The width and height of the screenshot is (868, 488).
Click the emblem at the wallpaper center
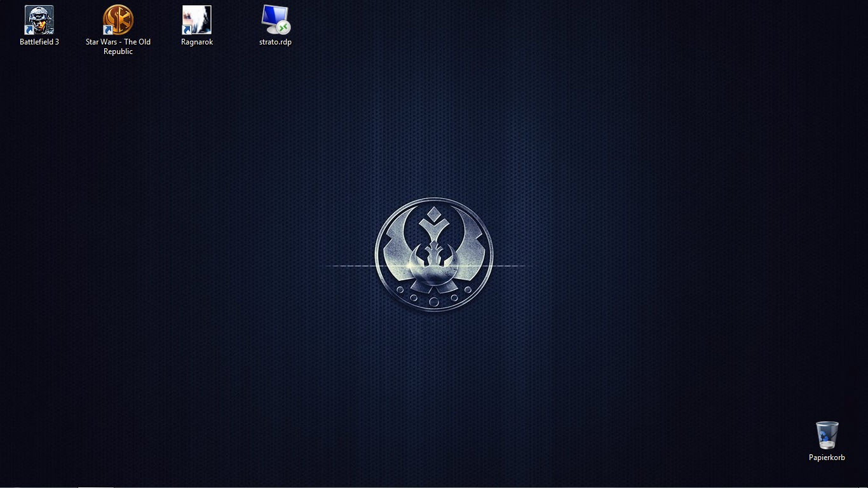(434, 254)
